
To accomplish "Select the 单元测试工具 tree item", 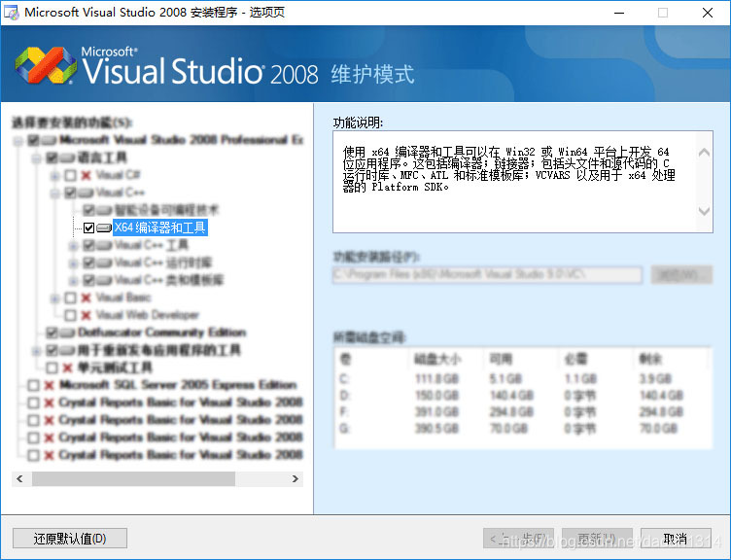I will 115,367.
